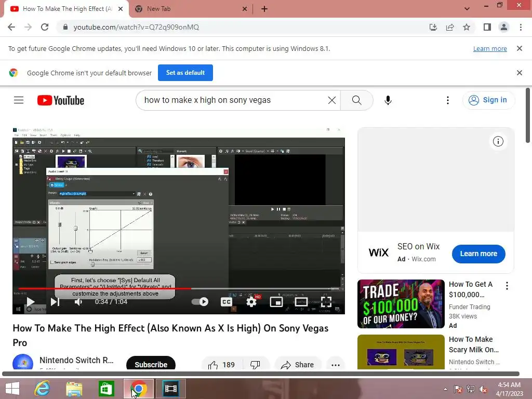Click the vertical page scrollbar

[528, 115]
